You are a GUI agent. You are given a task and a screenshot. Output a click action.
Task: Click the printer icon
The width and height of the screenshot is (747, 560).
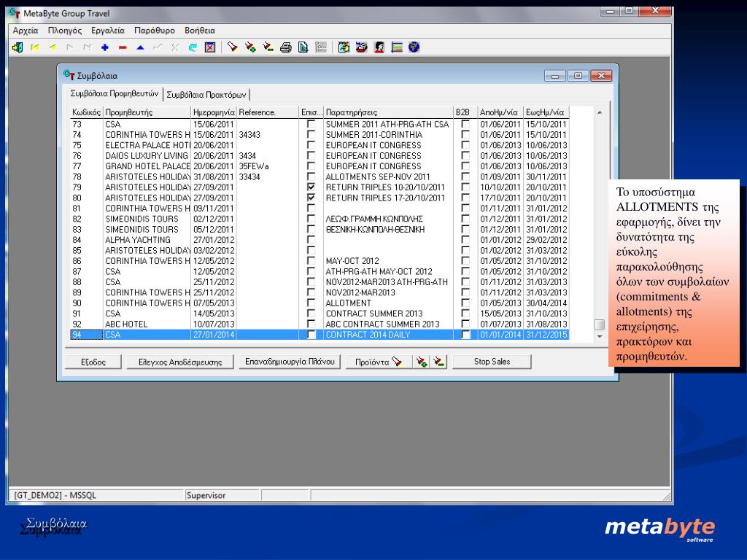pyautogui.click(x=286, y=47)
